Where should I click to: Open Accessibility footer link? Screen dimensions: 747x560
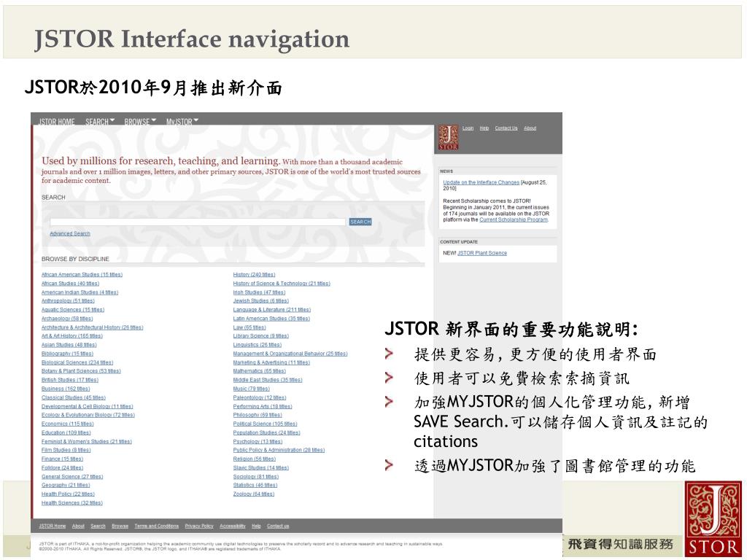pos(233,526)
